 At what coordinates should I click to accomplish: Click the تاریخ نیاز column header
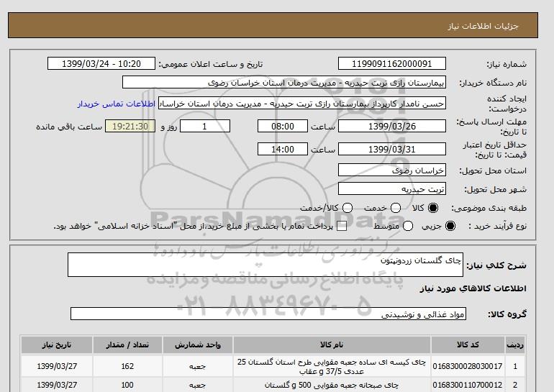(57, 345)
